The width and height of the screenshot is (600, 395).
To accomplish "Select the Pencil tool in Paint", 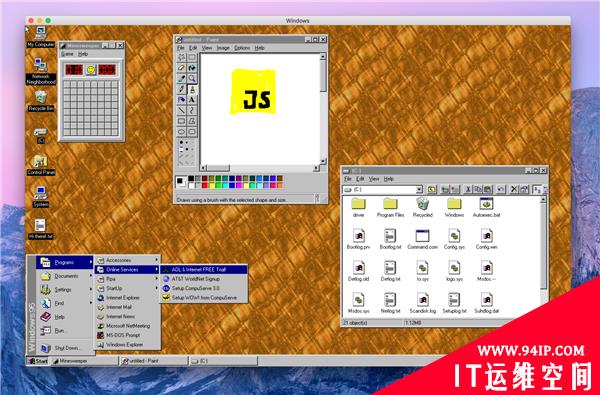I will pos(181,89).
